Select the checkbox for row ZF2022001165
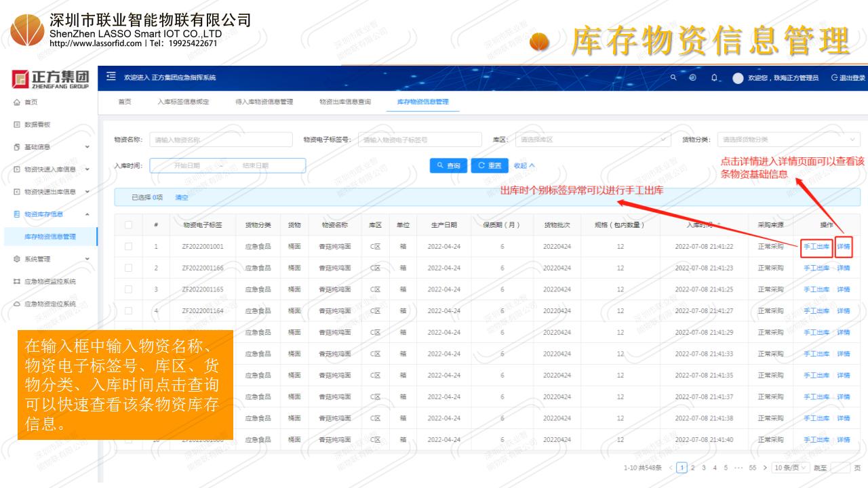This screenshot has height=488, width=868. [127, 289]
